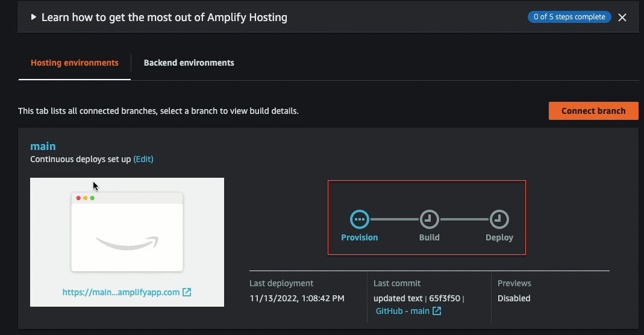Screen dimensions: 644x335
Task: Click the external icon next to GitHub - main
Action: point(437,311)
